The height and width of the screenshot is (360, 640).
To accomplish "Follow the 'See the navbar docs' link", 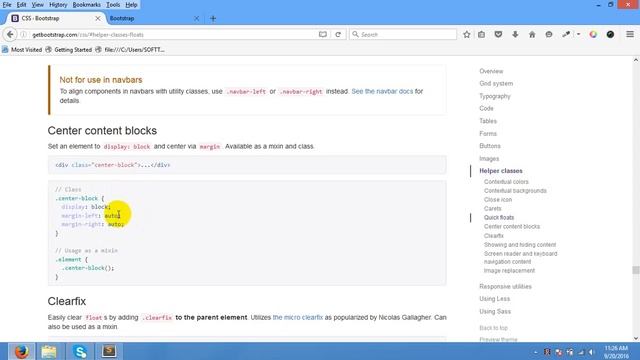I will coord(382,91).
